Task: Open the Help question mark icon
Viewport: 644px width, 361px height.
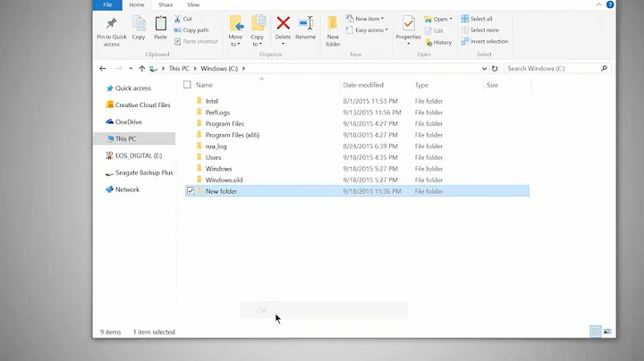Action: point(610,4)
